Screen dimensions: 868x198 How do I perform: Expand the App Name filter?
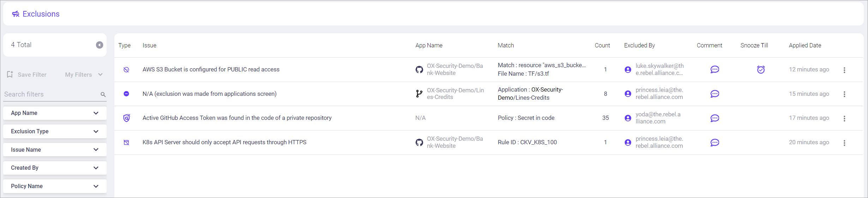[55, 113]
